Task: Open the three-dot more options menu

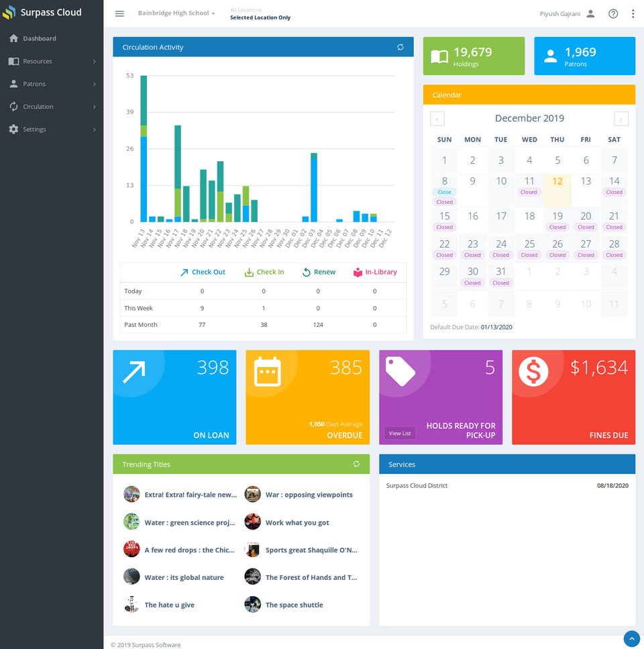Action: (633, 13)
